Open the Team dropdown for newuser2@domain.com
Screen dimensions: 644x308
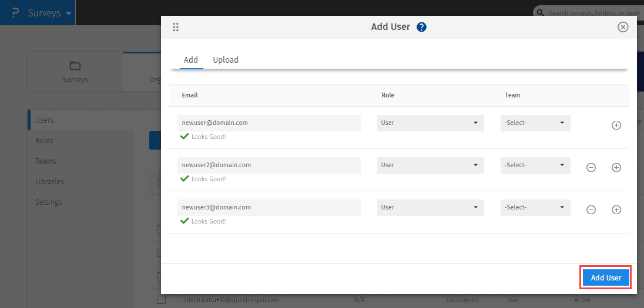click(535, 165)
